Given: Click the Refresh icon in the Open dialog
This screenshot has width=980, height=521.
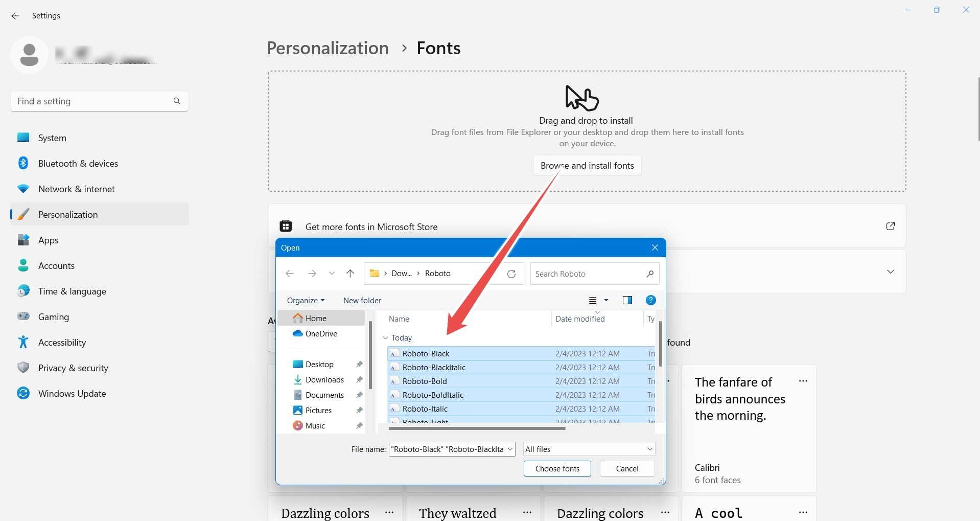Looking at the screenshot, I should [511, 274].
